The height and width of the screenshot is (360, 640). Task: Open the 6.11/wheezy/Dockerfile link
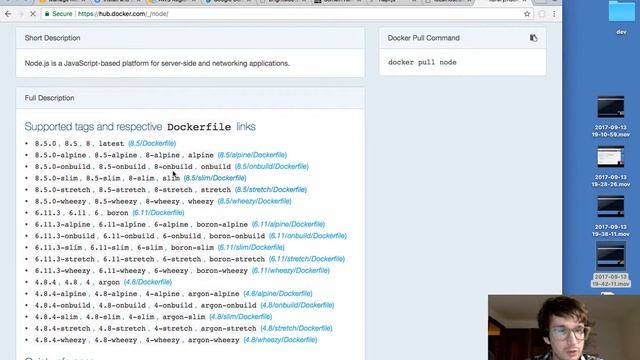[x=291, y=271]
